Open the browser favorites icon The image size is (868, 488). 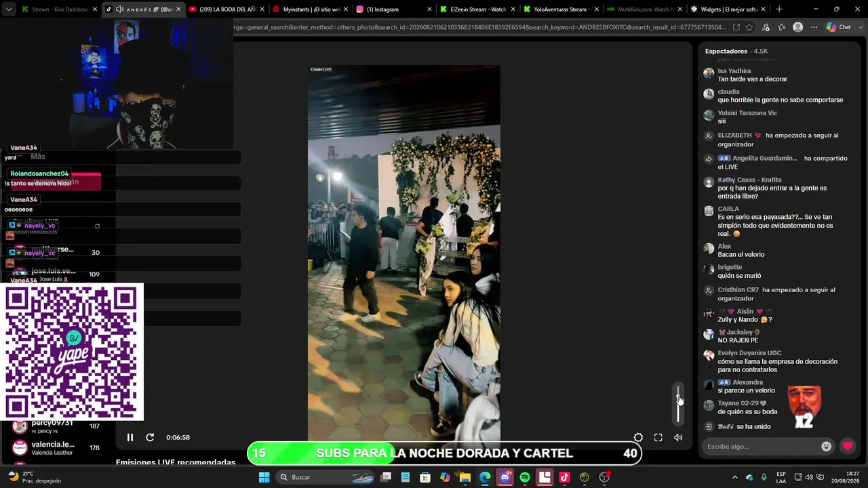782,27
